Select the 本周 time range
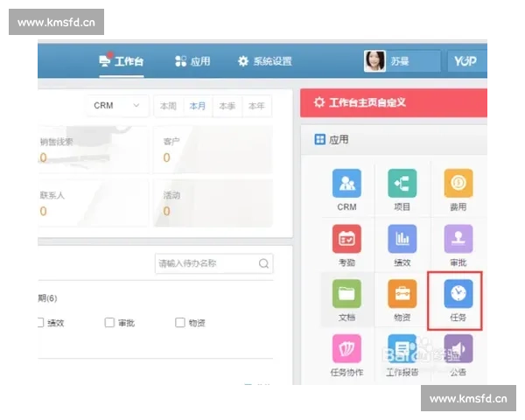Screen dimensions: 525x420 click(x=168, y=106)
